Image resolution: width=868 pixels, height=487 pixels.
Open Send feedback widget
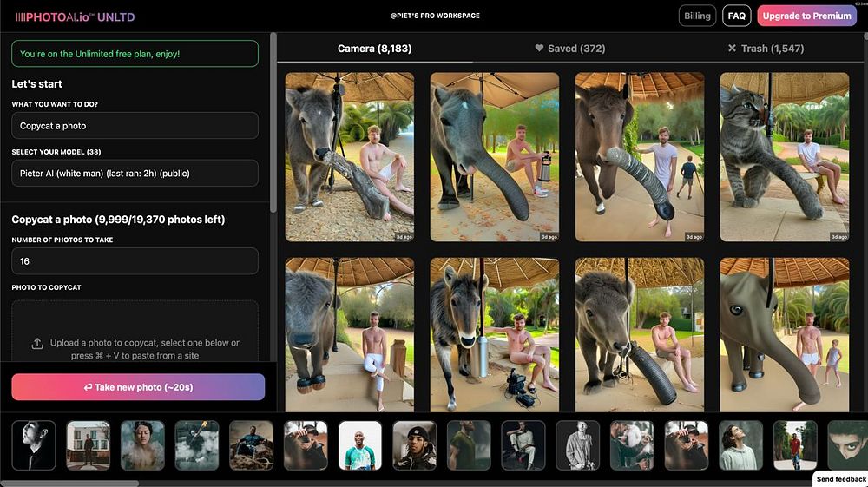pyautogui.click(x=840, y=478)
